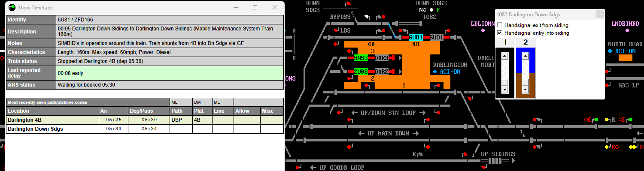This screenshot has width=644, height=171.
Task: Click the LDLTONN pink indicator dot
Action: tap(483, 31)
